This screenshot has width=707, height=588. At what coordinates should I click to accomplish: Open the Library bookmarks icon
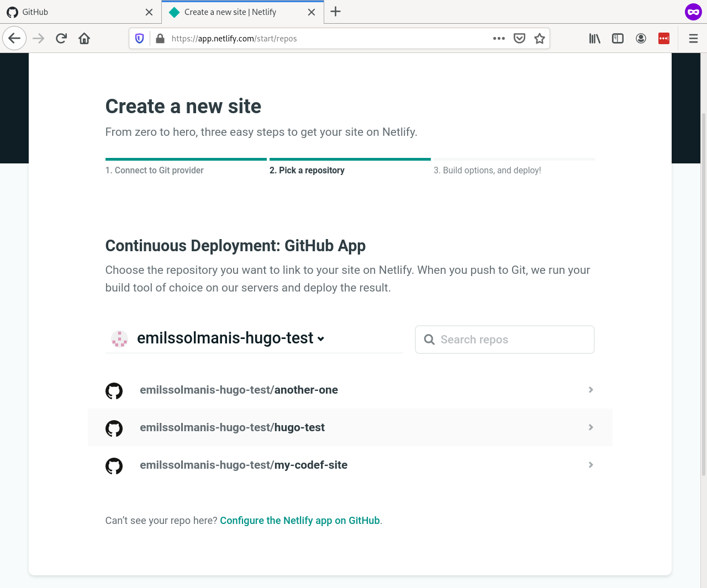click(x=594, y=38)
